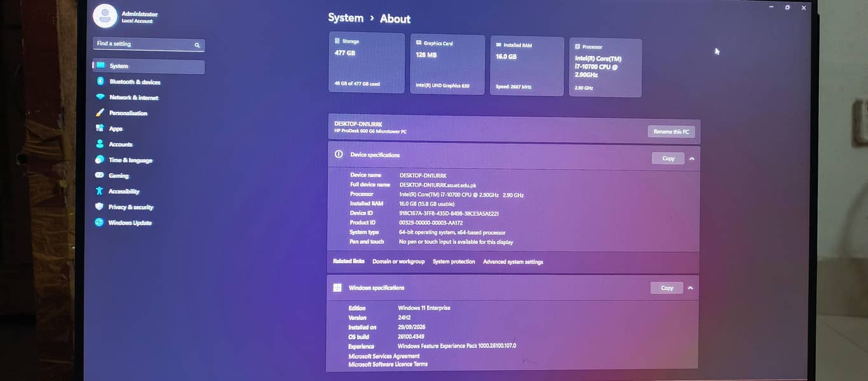Click the Accounts person icon
868x381 pixels.
click(100, 144)
